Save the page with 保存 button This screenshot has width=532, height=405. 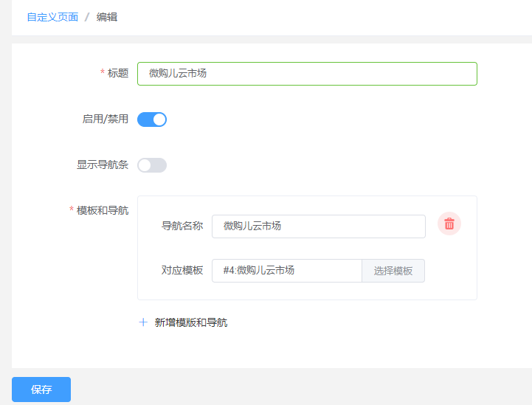[41, 390]
